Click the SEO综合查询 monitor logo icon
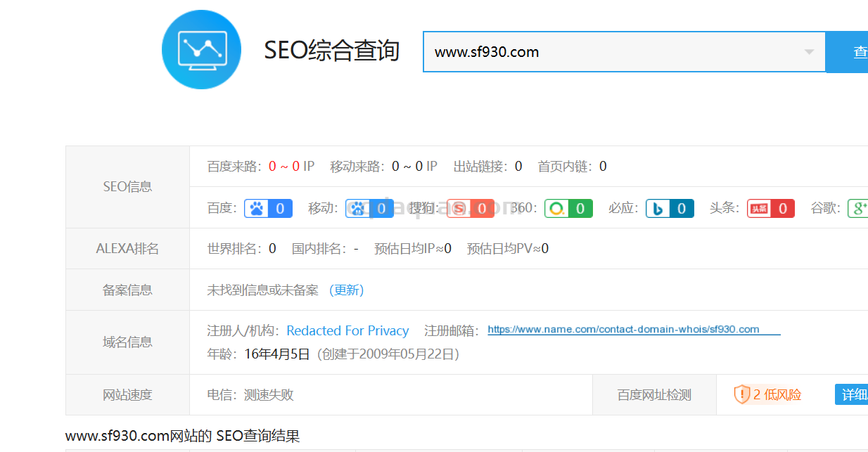The image size is (868, 452). 201,50
